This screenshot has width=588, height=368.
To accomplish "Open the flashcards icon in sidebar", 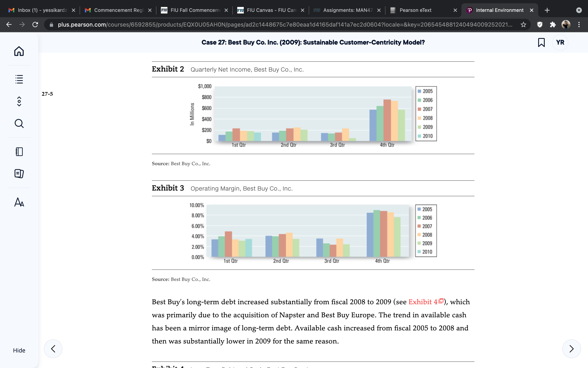I will coord(19,174).
